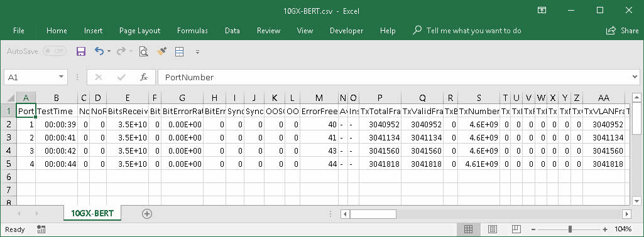Screen dimensions: 644x237
Task: Switch to Page Layout view icon
Action: [x=493, y=229]
